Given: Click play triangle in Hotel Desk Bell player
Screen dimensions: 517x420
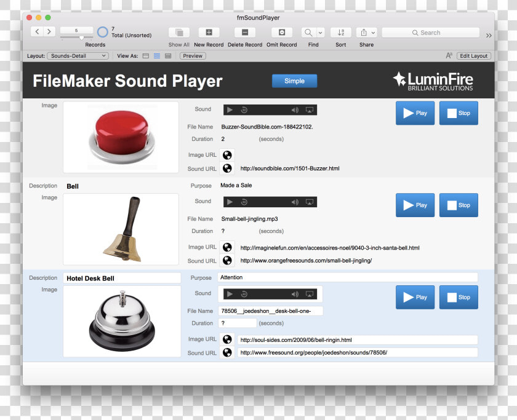Looking at the screenshot, I should (230, 294).
